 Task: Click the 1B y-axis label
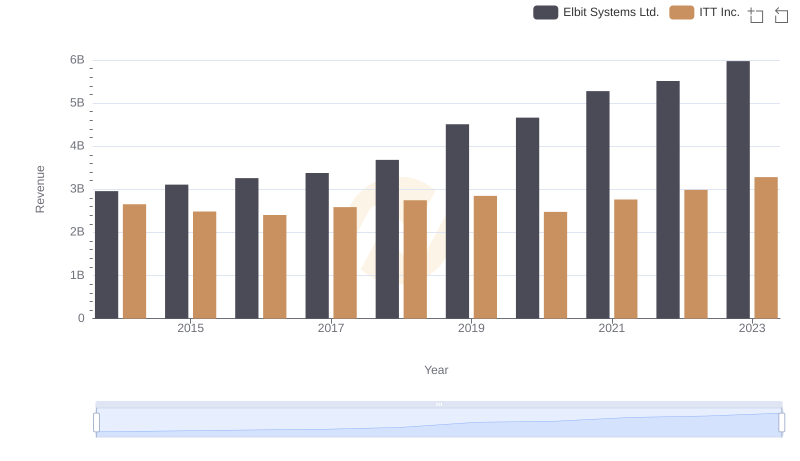pos(77,275)
